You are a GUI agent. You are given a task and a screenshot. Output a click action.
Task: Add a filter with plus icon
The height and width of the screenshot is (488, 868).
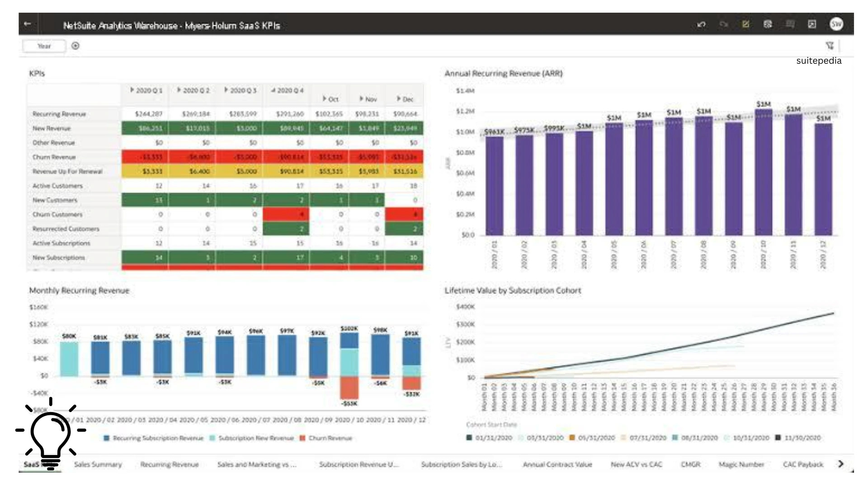click(x=75, y=46)
